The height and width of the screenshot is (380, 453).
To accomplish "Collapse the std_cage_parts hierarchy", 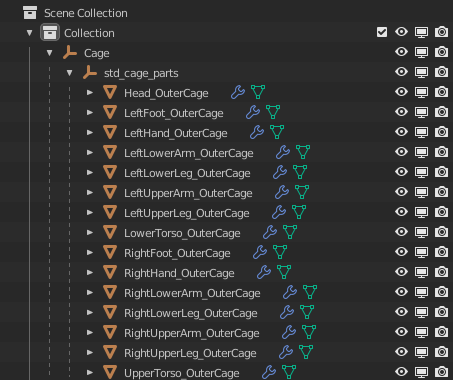I will [x=69, y=72].
